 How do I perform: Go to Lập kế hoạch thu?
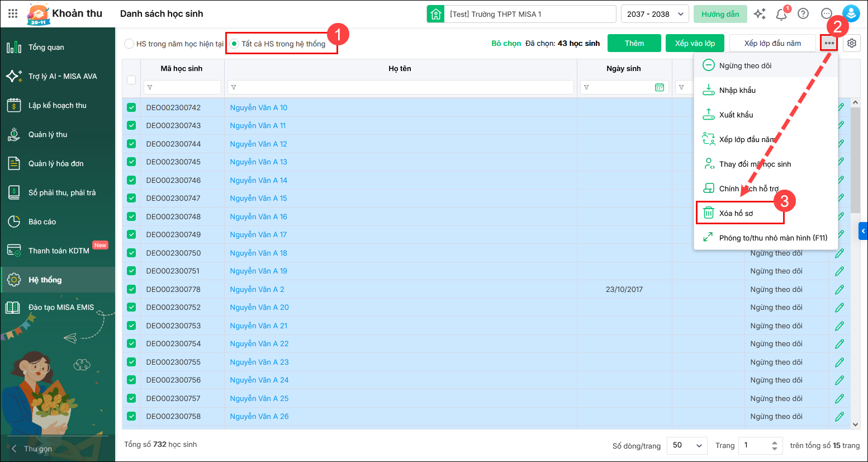click(58, 105)
